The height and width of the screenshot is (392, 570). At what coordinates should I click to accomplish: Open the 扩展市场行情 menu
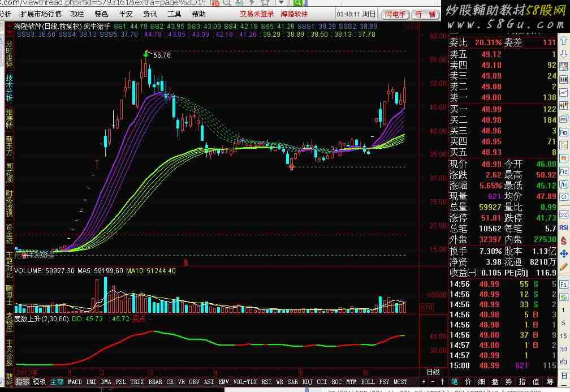41,14
